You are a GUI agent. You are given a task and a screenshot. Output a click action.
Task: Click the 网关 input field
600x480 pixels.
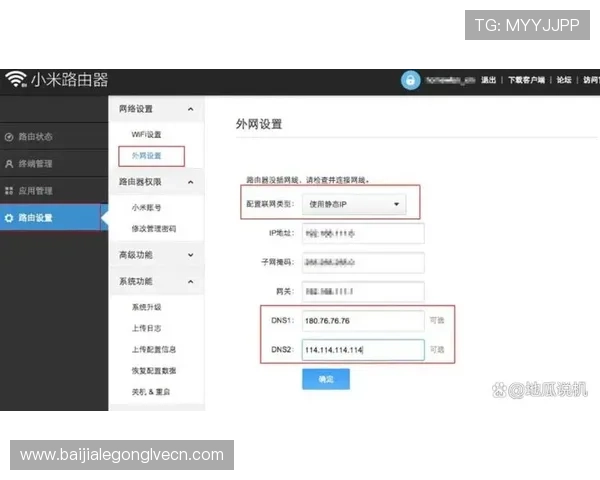pyautogui.click(x=363, y=292)
